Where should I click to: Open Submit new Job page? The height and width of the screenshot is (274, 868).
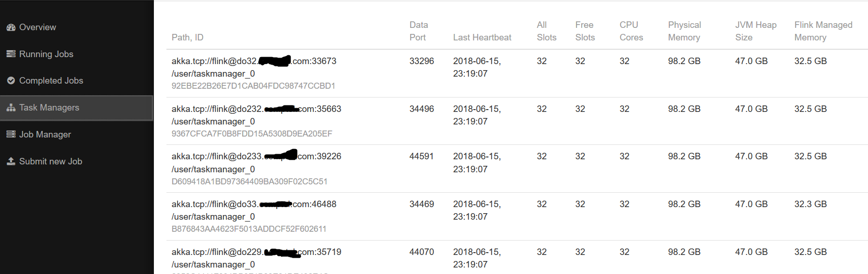51,161
